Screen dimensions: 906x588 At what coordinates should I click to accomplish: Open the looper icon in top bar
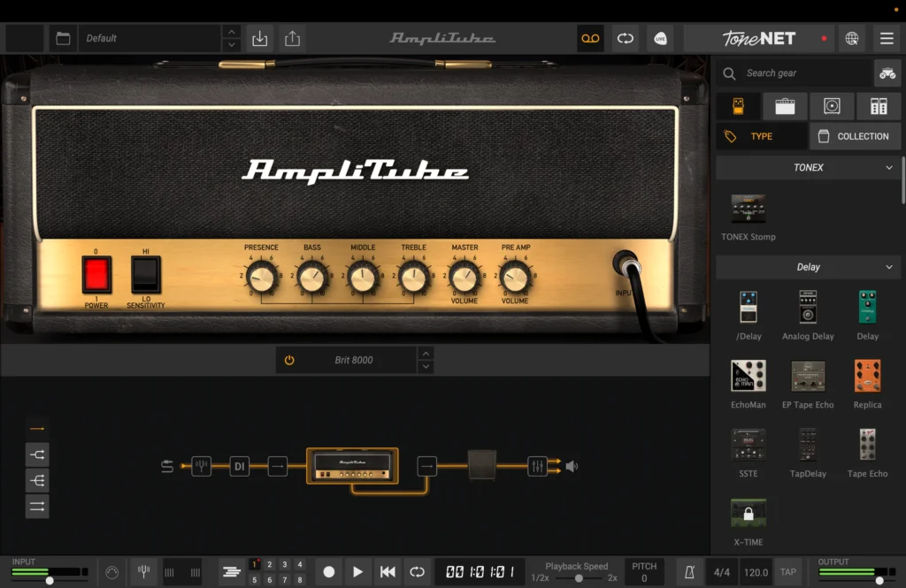point(626,39)
